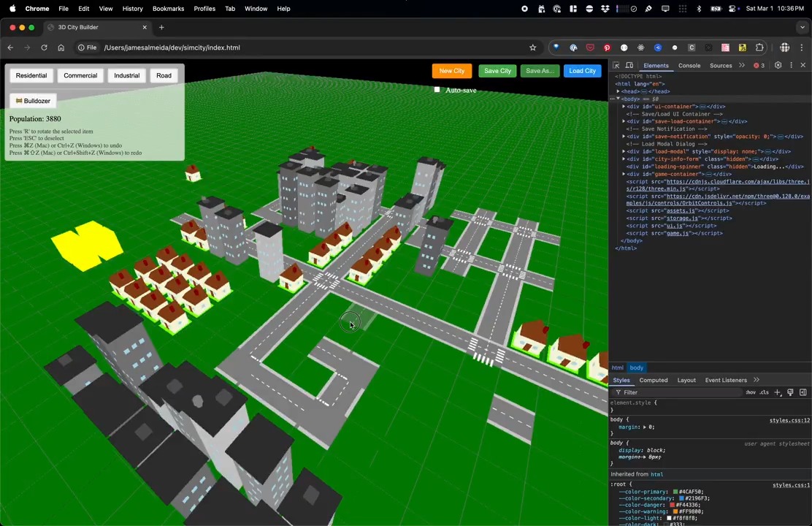
Task: Toggle the :hov element state panel
Action: 751,392
